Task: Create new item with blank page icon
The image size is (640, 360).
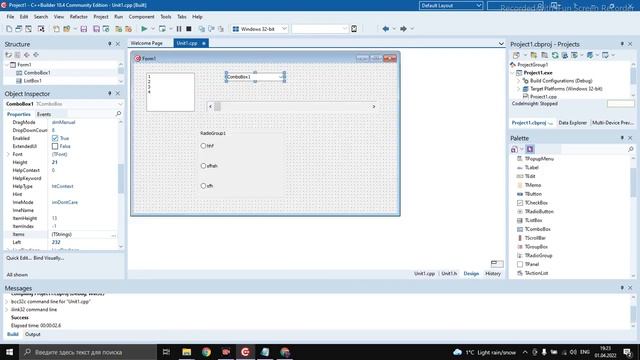Action: tap(9, 29)
